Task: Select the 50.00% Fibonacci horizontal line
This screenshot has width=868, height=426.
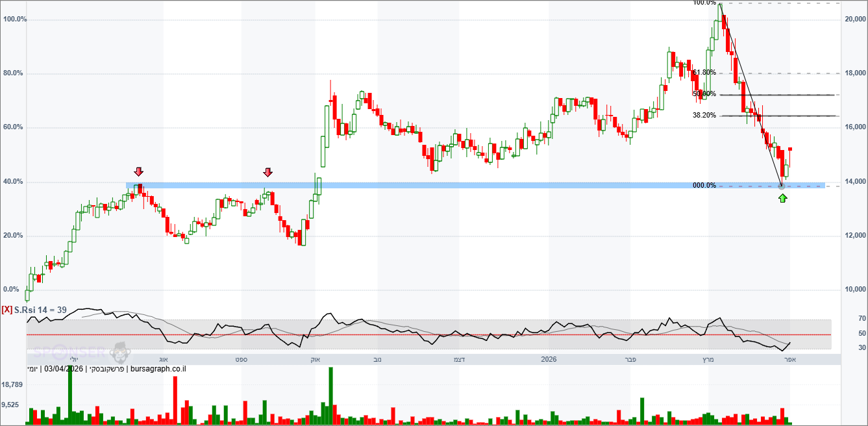Action: pos(780,95)
